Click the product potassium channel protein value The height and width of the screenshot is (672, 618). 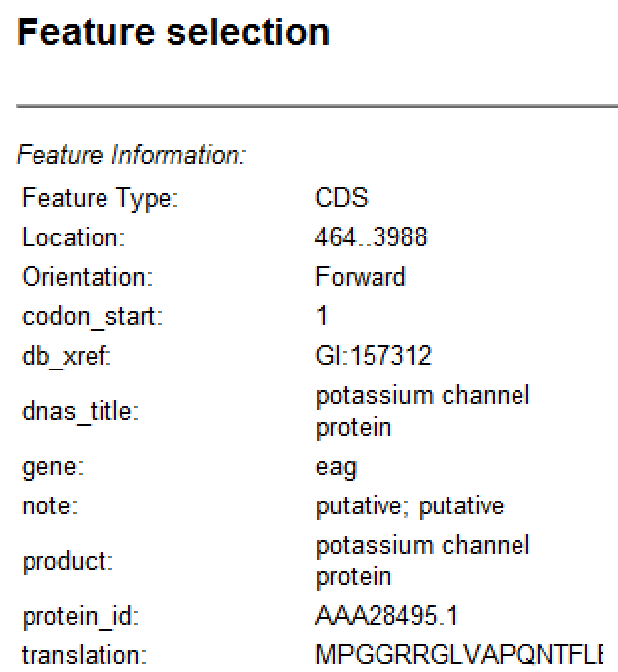click(x=422, y=561)
